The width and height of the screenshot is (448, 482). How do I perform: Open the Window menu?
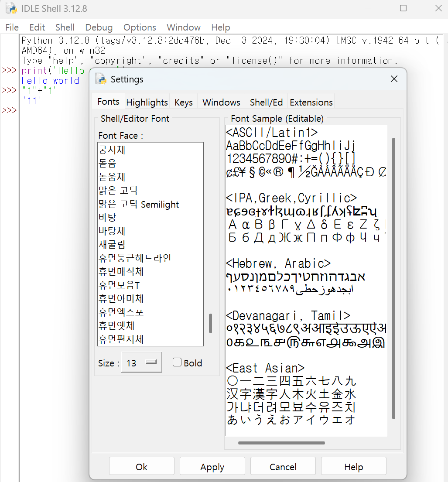[184, 27]
